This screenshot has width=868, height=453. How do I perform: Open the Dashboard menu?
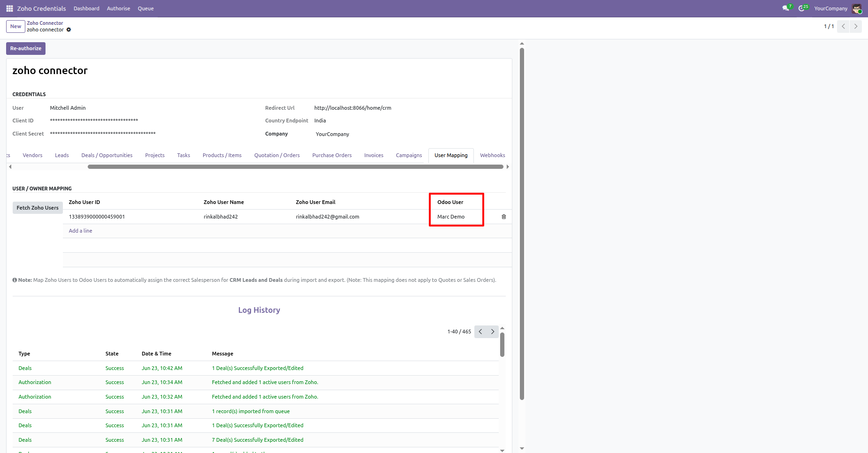[x=86, y=8]
